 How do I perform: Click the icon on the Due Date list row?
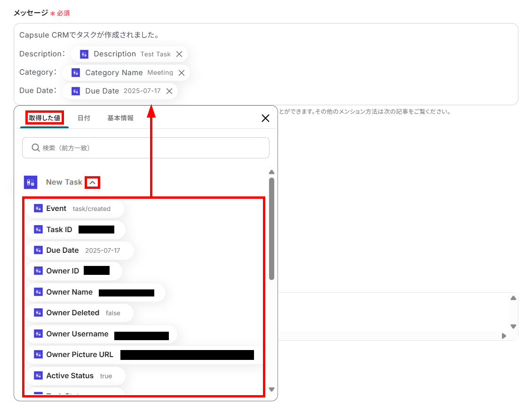tap(39, 250)
